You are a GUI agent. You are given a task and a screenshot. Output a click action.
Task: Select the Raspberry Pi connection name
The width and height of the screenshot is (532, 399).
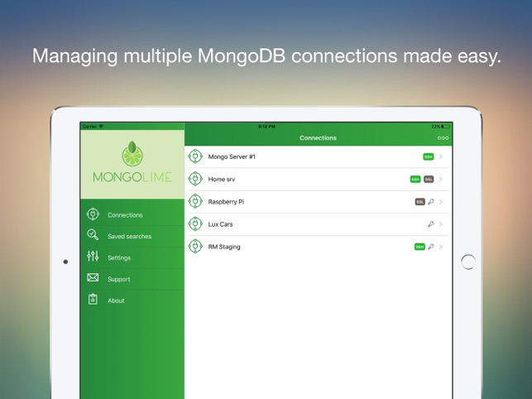(226, 202)
